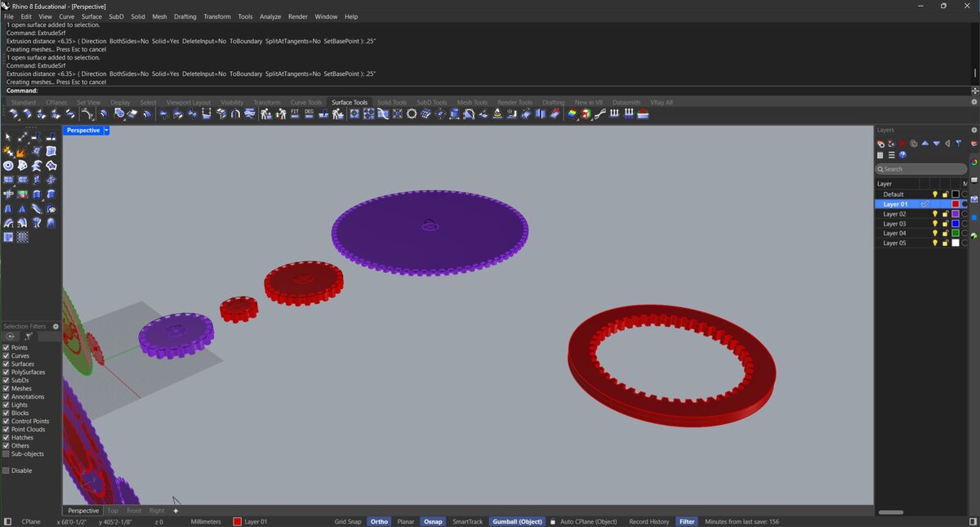
Task: Click the color wheel materials panel icon on the right edge
Action: 974,163
